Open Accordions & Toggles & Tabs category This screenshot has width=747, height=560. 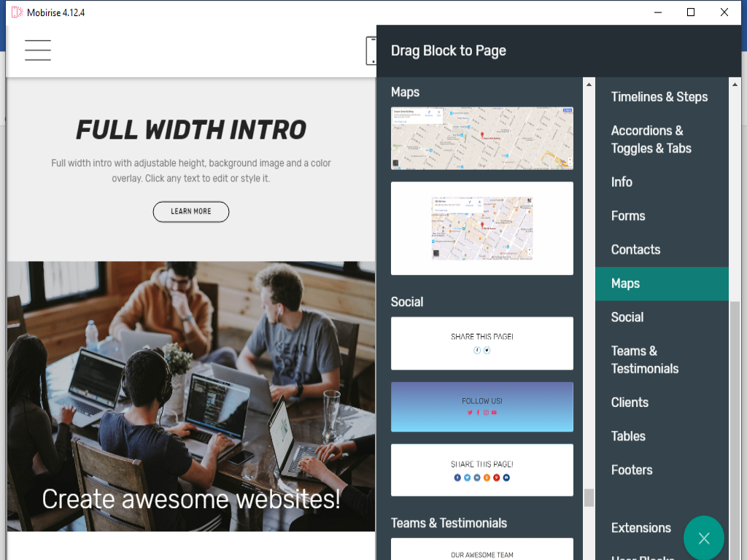651,139
